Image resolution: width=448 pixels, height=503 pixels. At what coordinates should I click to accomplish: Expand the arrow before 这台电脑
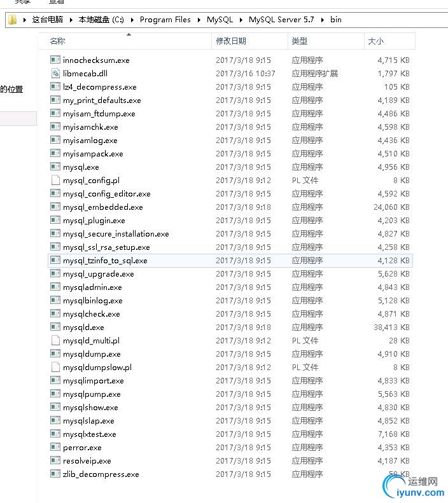25,20
